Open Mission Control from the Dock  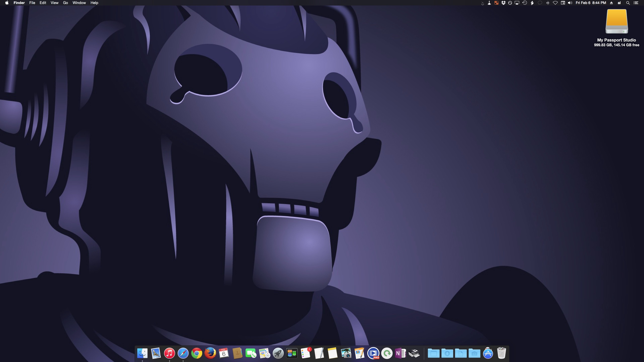pos(292,353)
